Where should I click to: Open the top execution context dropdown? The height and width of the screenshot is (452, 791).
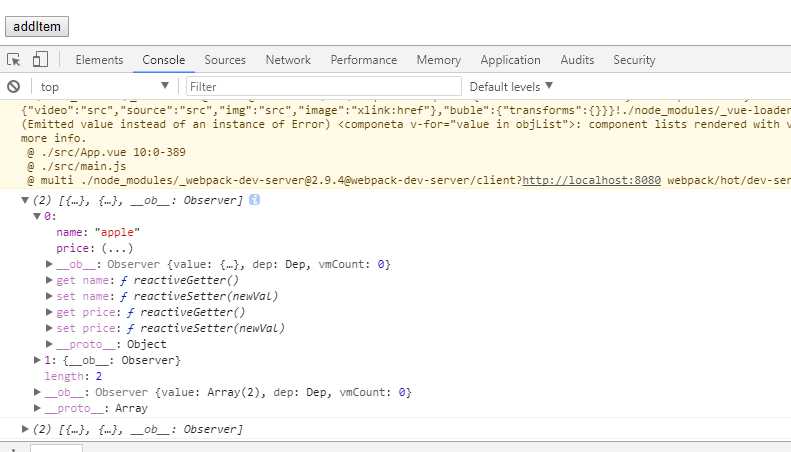pos(104,87)
